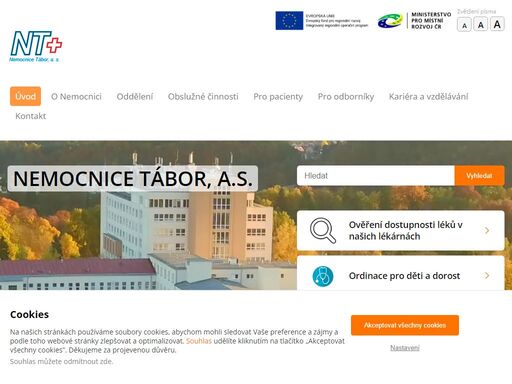Open the Oddělení menu

click(x=135, y=97)
